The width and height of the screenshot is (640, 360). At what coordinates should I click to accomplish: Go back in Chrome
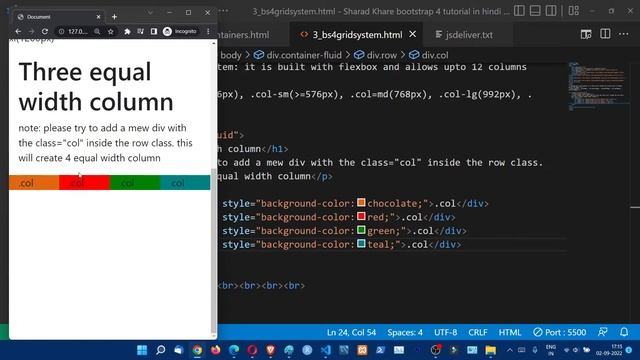(x=18, y=31)
